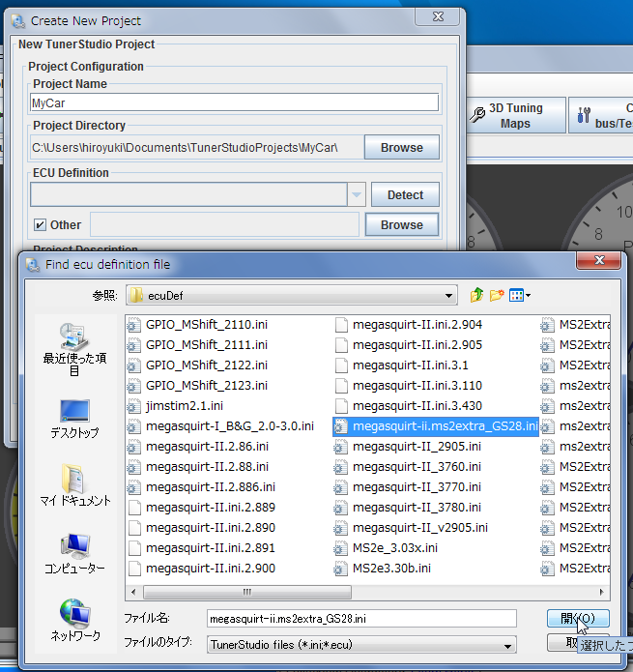Select megasquirt-II.ini.2.900

[x=211, y=569]
